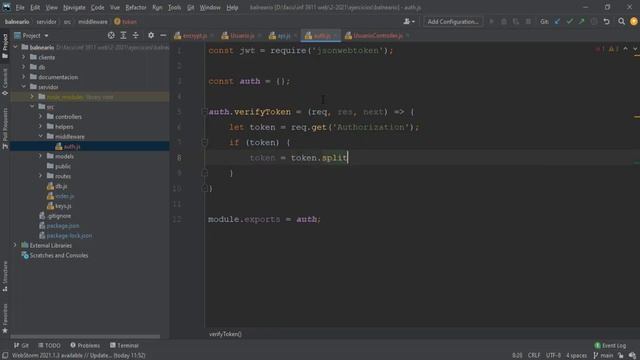Click the main Git branch widget
The width and height of the screenshot is (640, 360).
[603, 356]
